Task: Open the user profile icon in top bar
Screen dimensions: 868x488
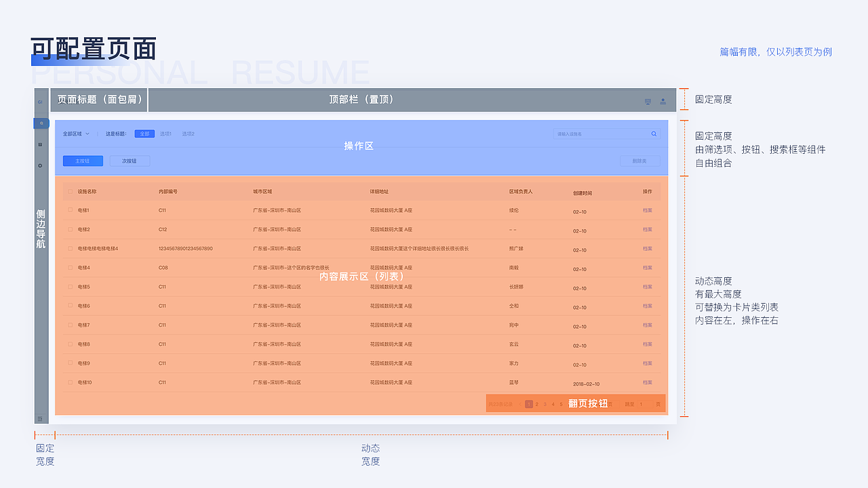Action: click(663, 102)
